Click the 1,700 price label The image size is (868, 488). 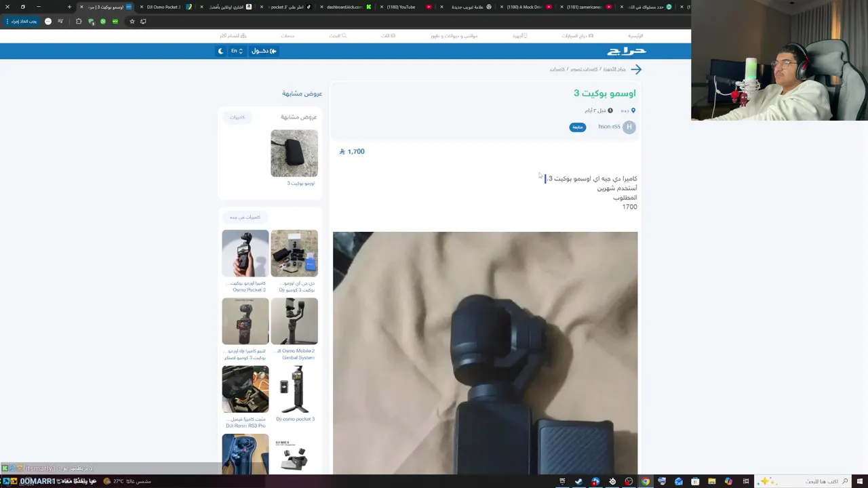click(x=352, y=152)
